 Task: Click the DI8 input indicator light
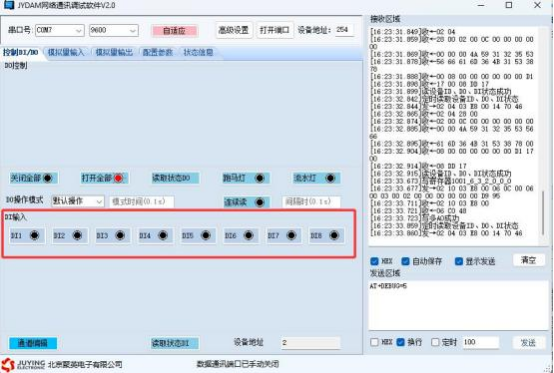[334, 235]
